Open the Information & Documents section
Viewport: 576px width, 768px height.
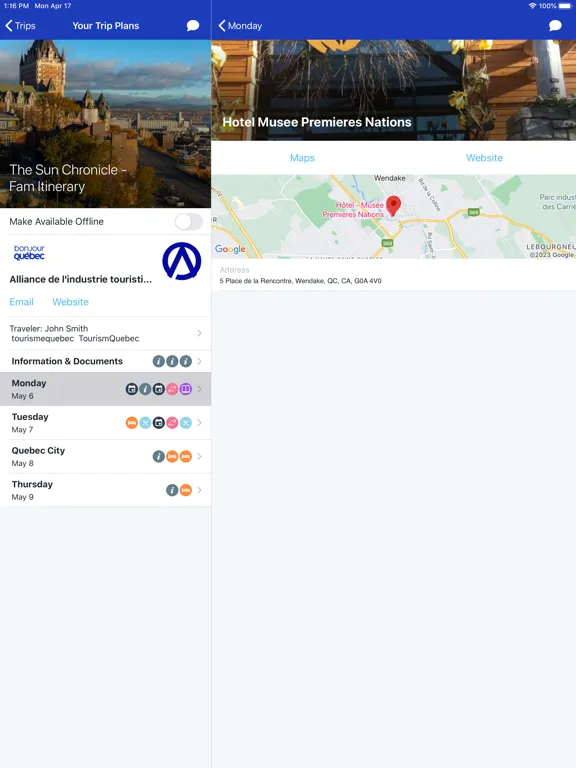coord(105,361)
